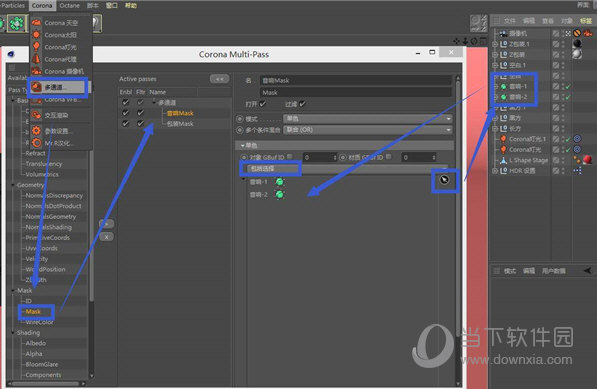The height and width of the screenshot is (389, 597).
Task: Open the multiple-condition blend (OR) dropdown
Action: (368, 130)
